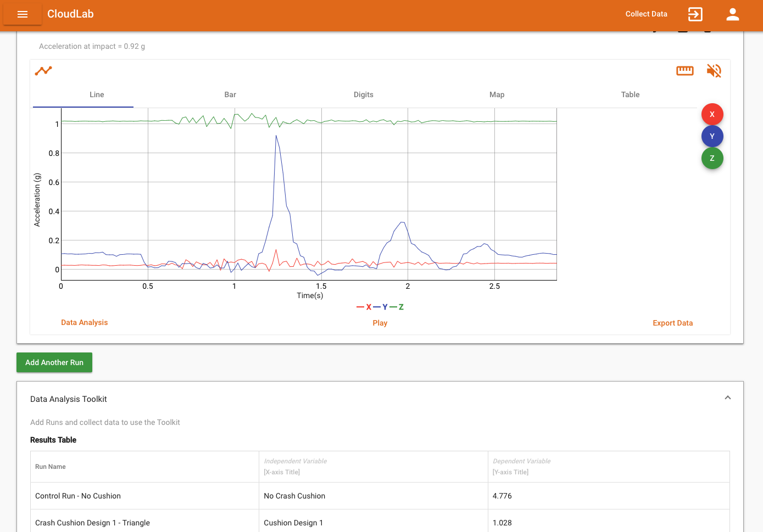Select the Table view tab
The height and width of the screenshot is (532, 763).
(630, 94)
